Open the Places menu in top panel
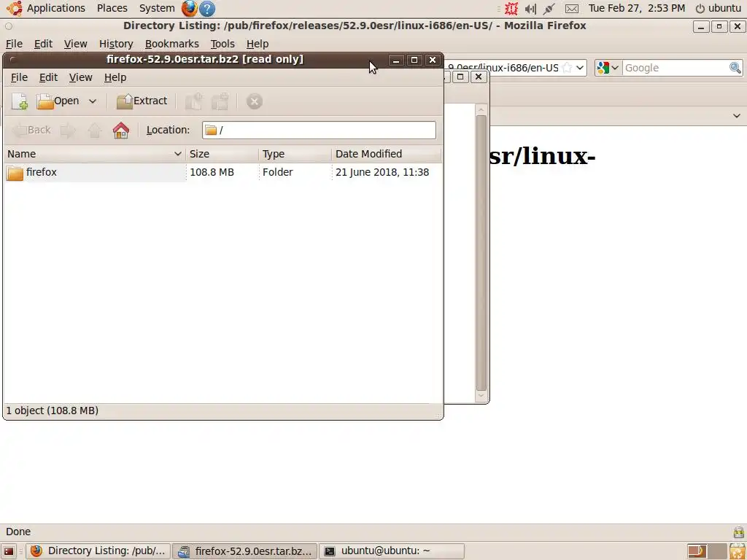Image resolution: width=747 pixels, height=560 pixels. coord(112,8)
